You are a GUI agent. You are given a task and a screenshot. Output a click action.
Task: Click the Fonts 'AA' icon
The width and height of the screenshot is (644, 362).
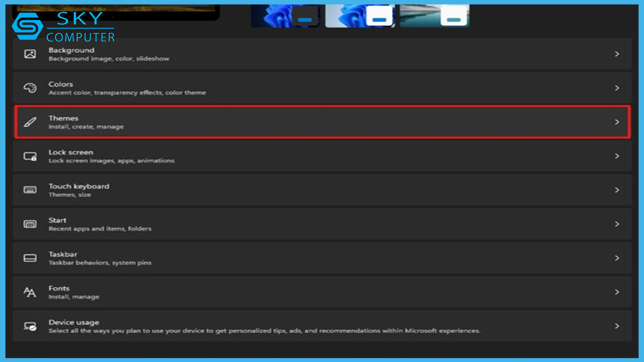tap(30, 292)
